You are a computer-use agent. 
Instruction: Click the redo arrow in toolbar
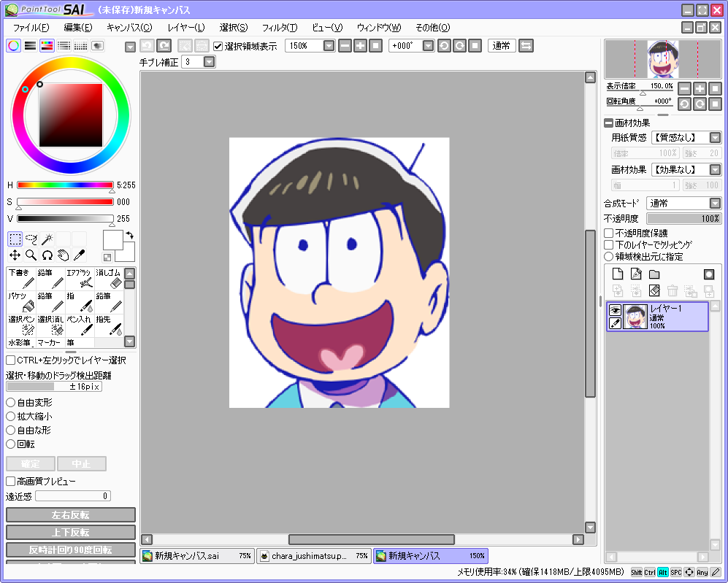pos(164,45)
